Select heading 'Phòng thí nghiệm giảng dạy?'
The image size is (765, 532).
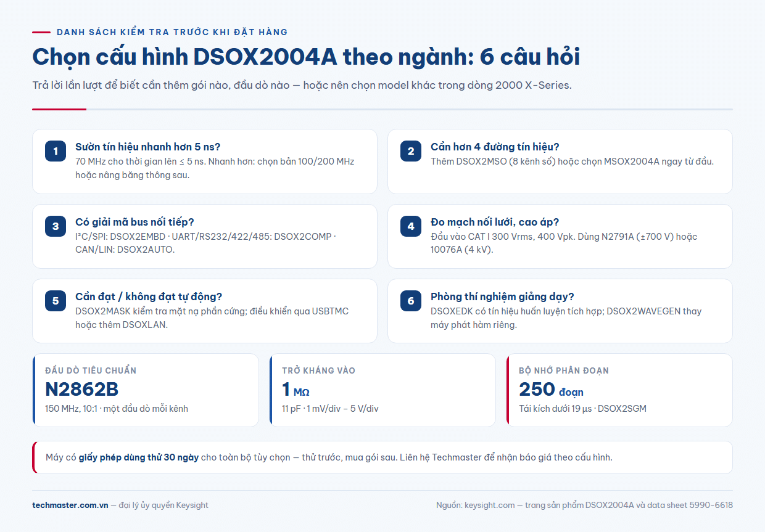click(x=502, y=297)
